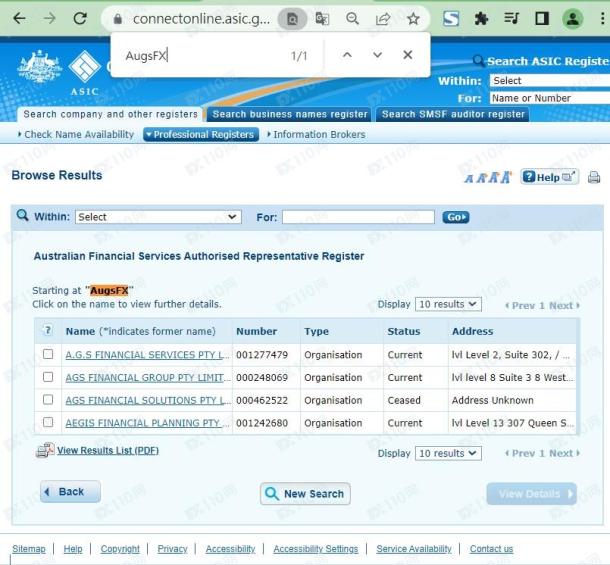
Task: Open the green profile avatar
Action: 573,18
